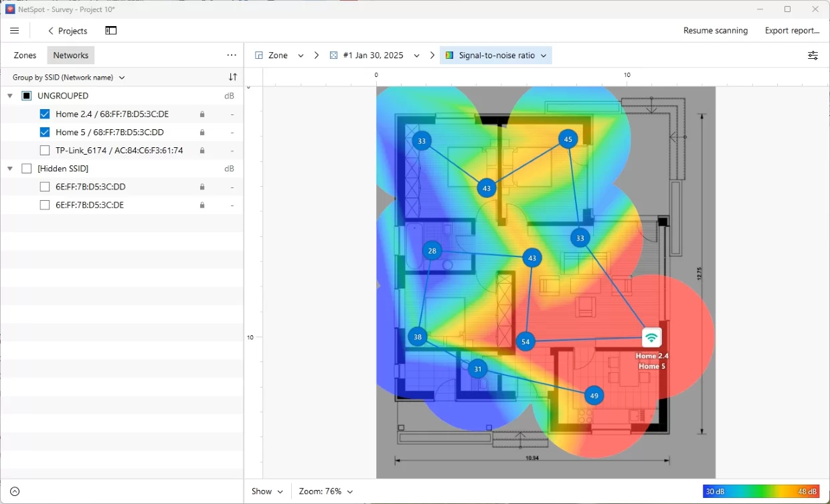Select the Networks tab

coord(71,56)
